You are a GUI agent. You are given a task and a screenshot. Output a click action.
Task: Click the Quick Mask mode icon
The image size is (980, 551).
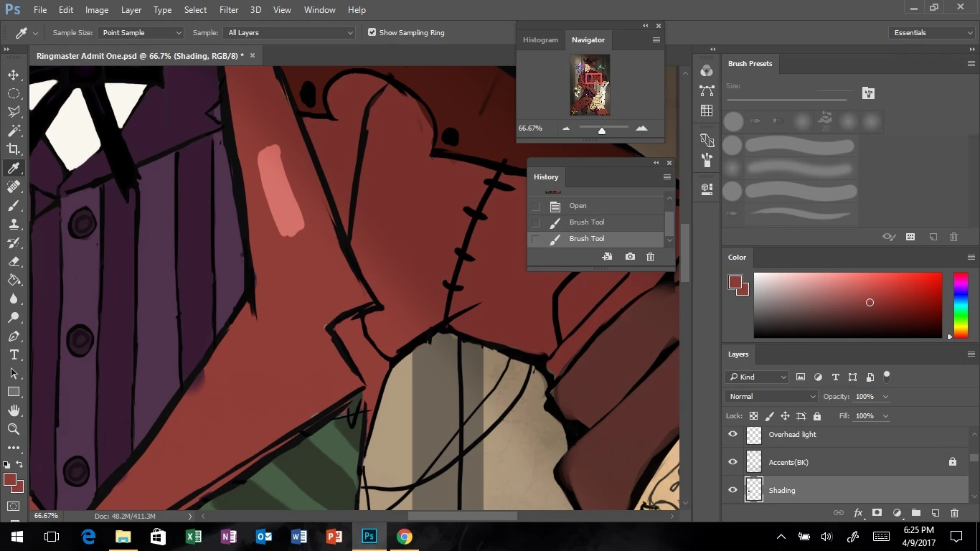[14, 507]
